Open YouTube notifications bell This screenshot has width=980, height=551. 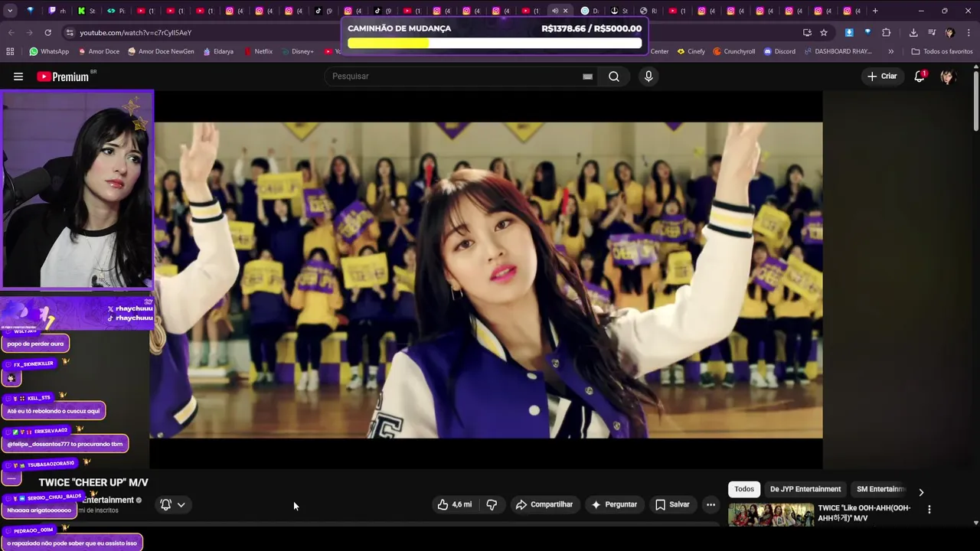[x=920, y=77]
